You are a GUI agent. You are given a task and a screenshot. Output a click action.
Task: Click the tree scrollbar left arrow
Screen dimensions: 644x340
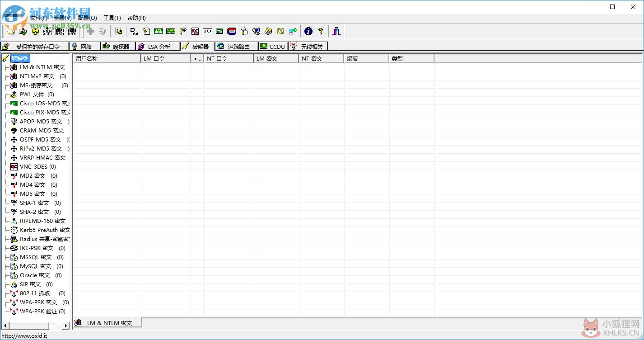(5, 326)
